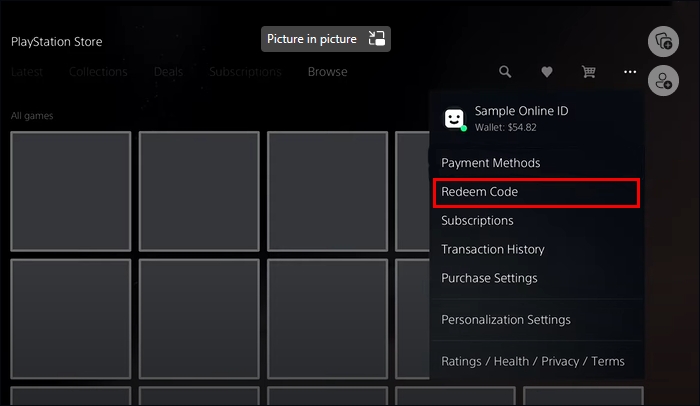
Task: Select Personalization Settings
Action: point(505,320)
